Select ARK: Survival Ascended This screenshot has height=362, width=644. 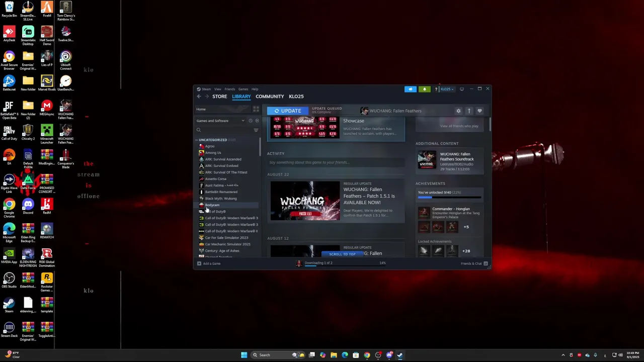[x=227, y=159]
